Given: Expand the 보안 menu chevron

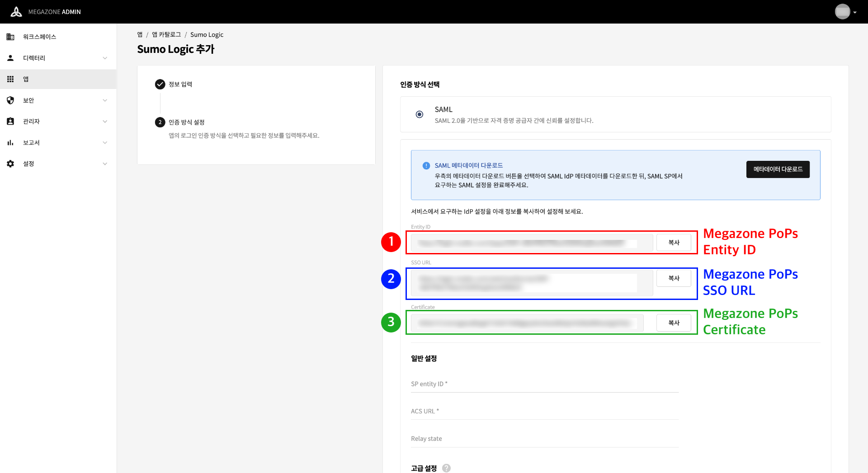Looking at the screenshot, I should (x=105, y=100).
